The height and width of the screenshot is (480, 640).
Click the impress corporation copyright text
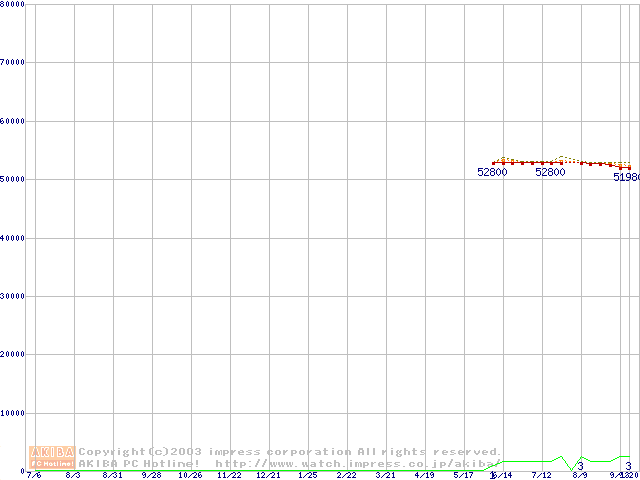(x=290, y=452)
